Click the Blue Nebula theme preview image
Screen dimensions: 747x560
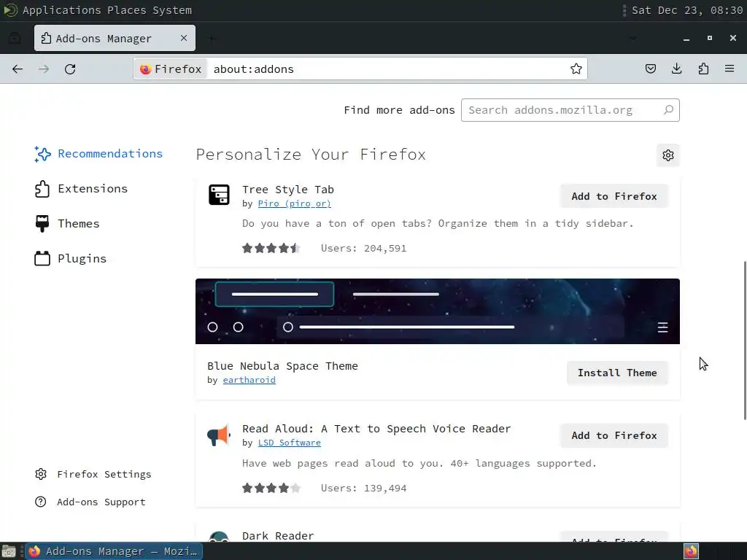pyautogui.click(x=438, y=311)
